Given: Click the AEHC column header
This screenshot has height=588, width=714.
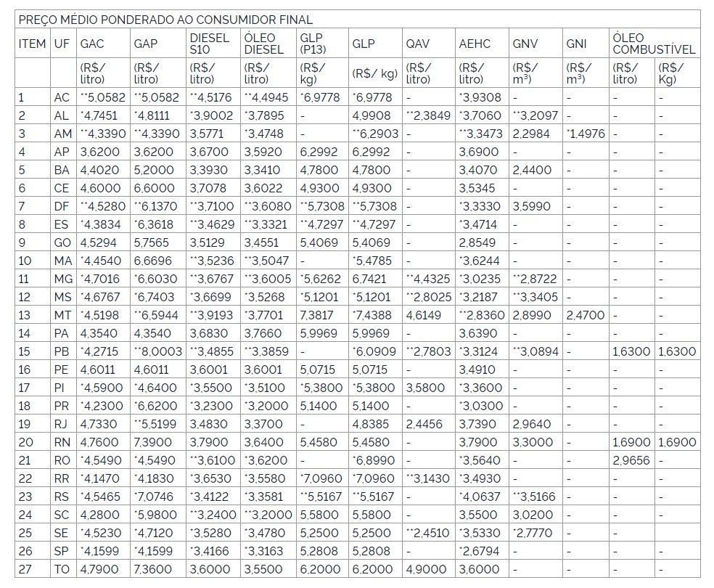Looking at the screenshot, I should [475, 44].
